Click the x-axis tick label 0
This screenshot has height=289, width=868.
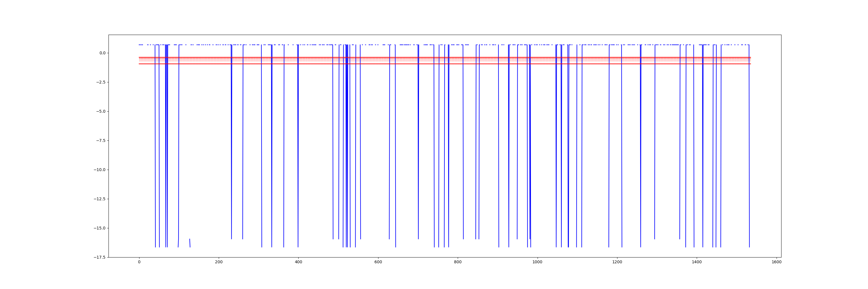click(x=139, y=262)
